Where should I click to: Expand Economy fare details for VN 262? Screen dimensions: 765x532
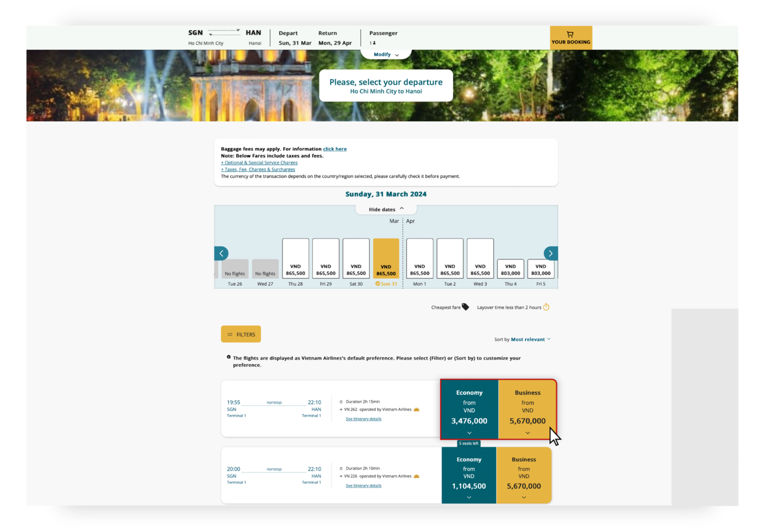coord(469,432)
